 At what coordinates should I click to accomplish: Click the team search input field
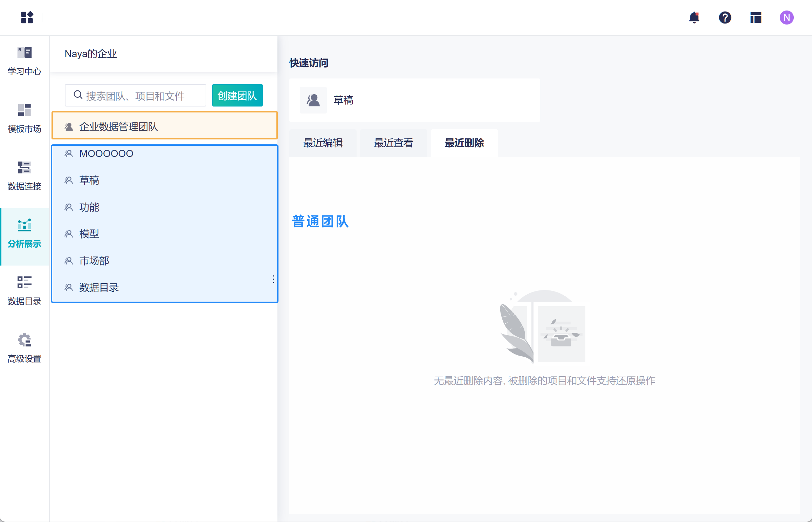(x=140, y=95)
